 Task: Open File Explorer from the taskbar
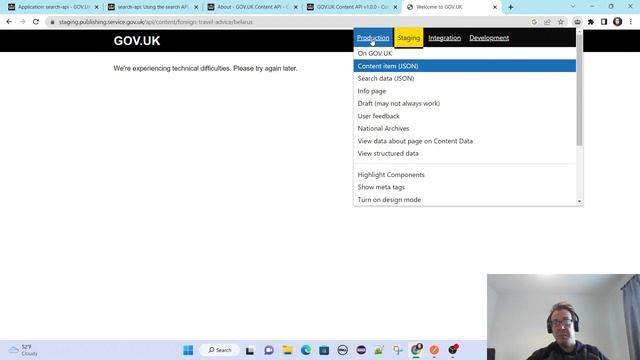point(287,350)
